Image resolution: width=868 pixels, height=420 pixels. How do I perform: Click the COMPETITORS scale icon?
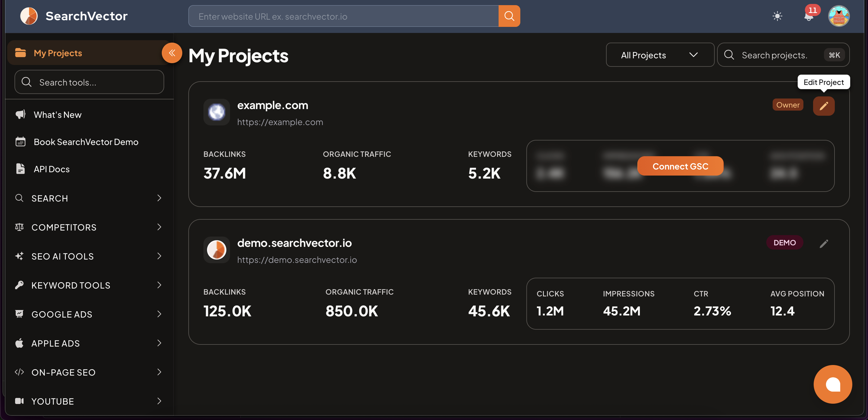[x=19, y=227]
